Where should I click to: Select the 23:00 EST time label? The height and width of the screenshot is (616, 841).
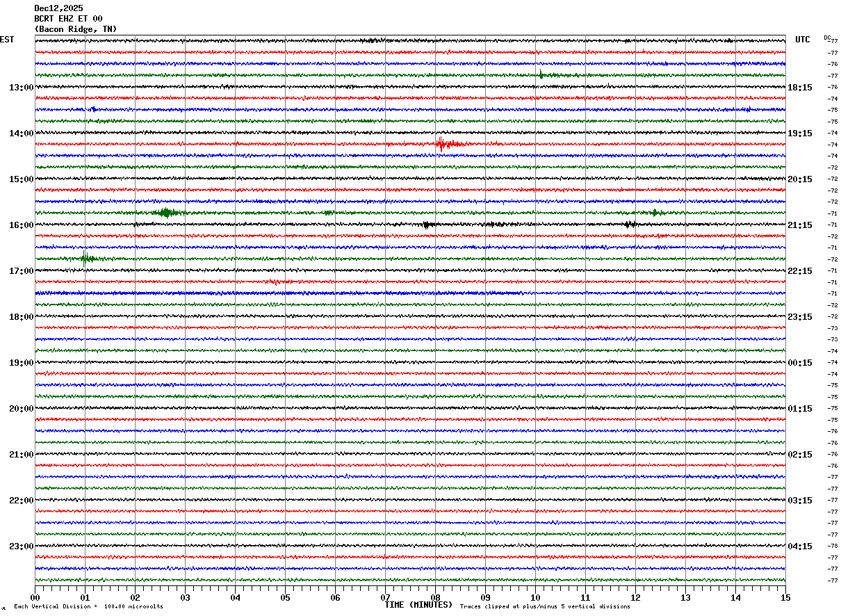22,546
